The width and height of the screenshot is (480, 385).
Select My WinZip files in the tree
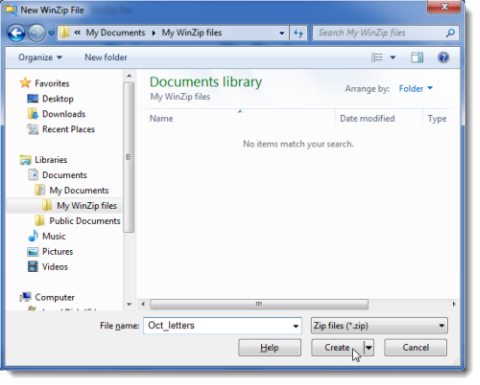[87, 206]
